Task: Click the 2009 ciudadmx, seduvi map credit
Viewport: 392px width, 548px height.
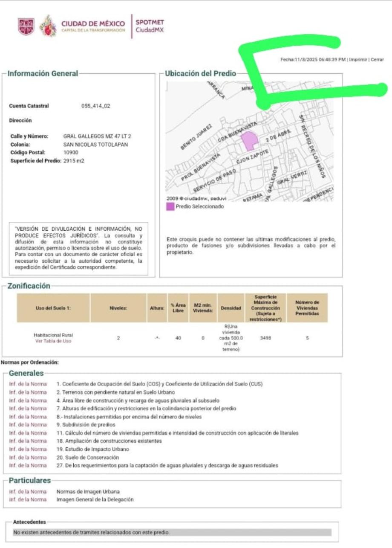Action: [196, 198]
